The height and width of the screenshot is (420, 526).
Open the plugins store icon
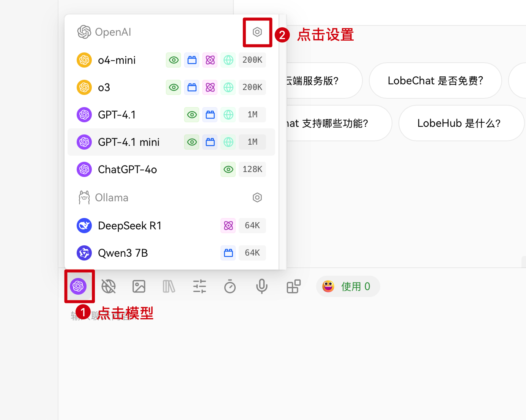[294, 286]
